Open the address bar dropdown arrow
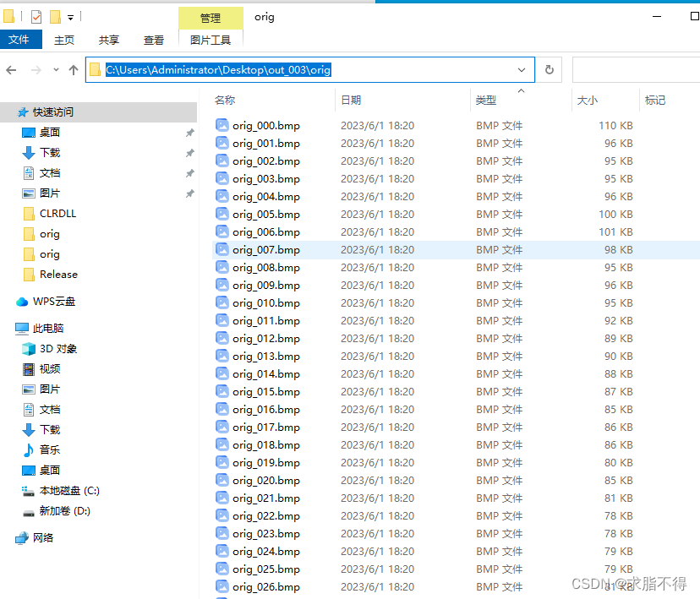Viewport: 700px width, 599px height. (x=520, y=69)
